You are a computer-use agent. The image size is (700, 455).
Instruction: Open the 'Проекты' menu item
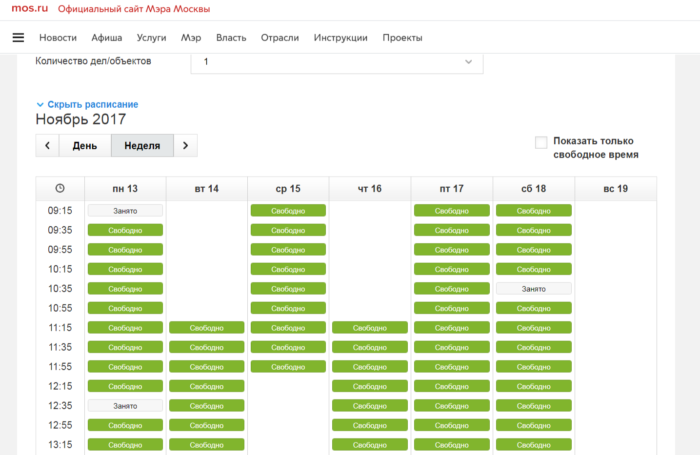[x=402, y=38]
